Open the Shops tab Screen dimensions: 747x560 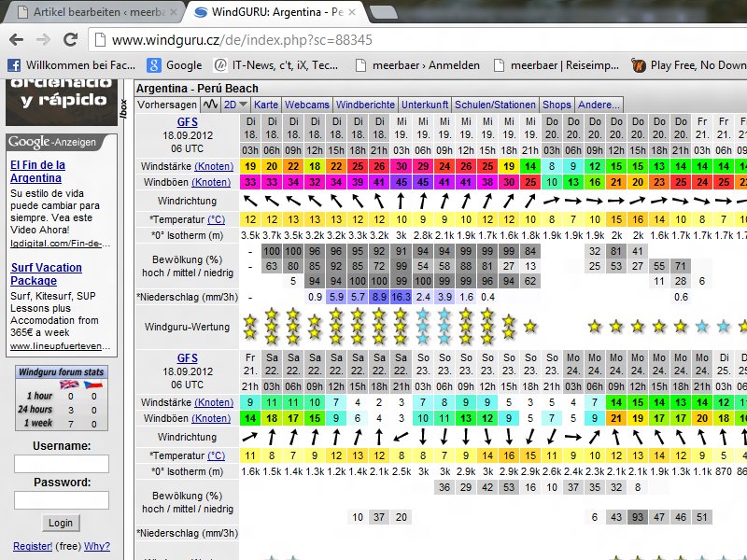pyautogui.click(x=557, y=105)
